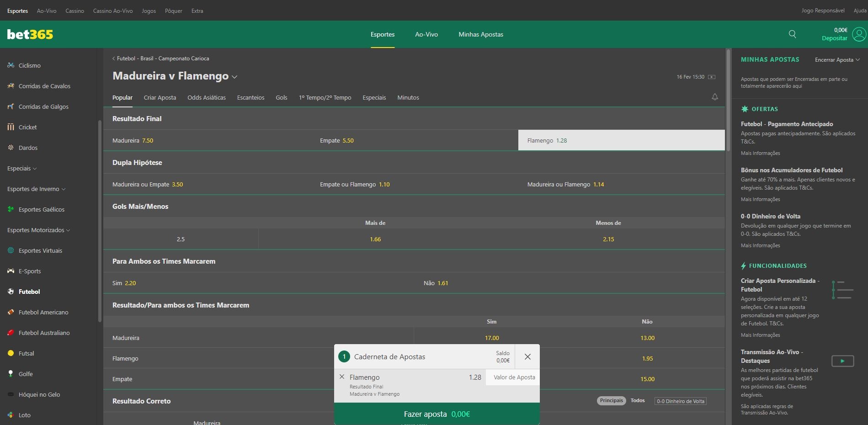This screenshot has height=425, width=868.
Task: Select the Principais filter in Resultado Correto
Action: 611,401
